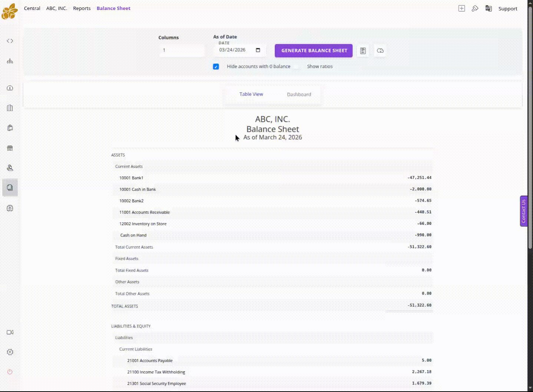Click the language translation icon
The height and width of the screenshot is (392, 533).
pos(488,8)
